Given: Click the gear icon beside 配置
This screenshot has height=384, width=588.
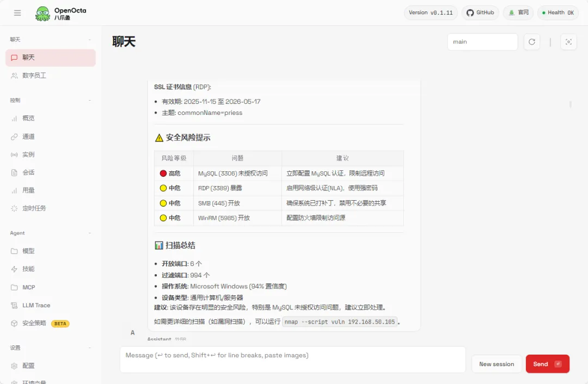Looking at the screenshot, I should [14, 366].
